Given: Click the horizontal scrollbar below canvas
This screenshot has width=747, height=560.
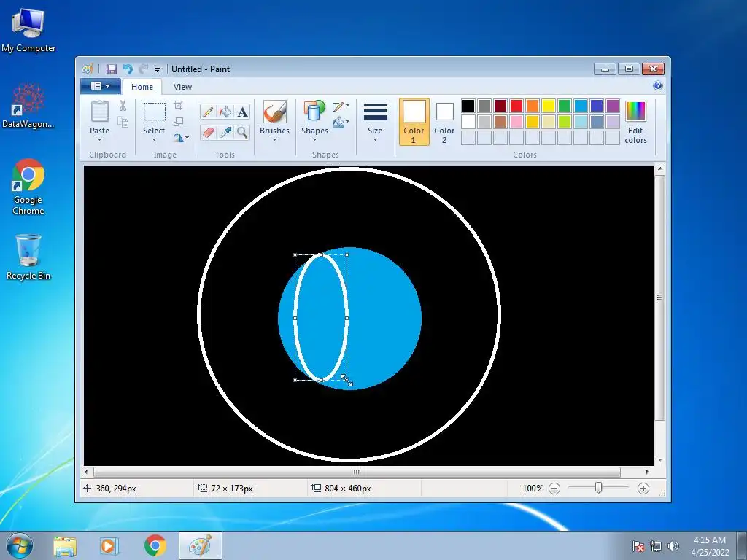Looking at the screenshot, I should tap(357, 472).
